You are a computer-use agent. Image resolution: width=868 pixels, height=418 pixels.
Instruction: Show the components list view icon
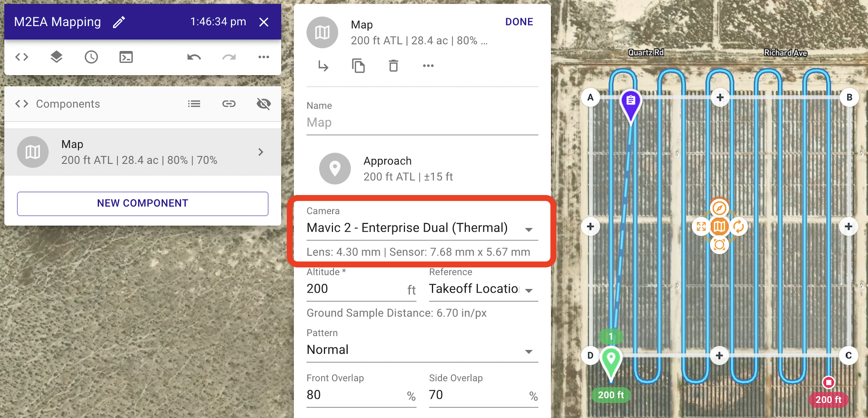pos(194,104)
